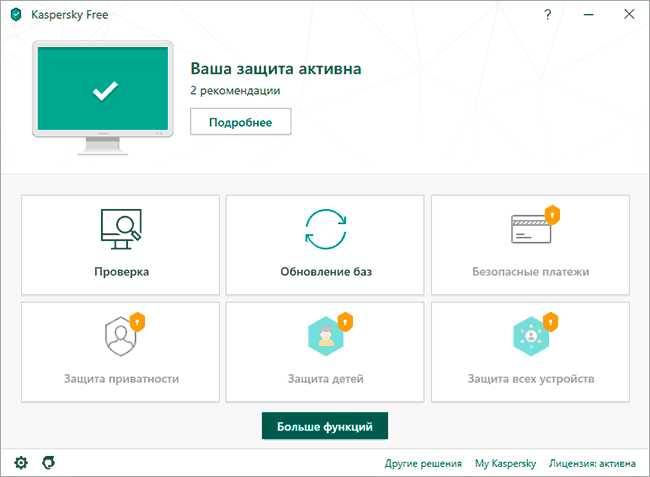Click the orange premium badge on Защита приватности
This screenshot has height=477, width=650.
click(x=138, y=322)
